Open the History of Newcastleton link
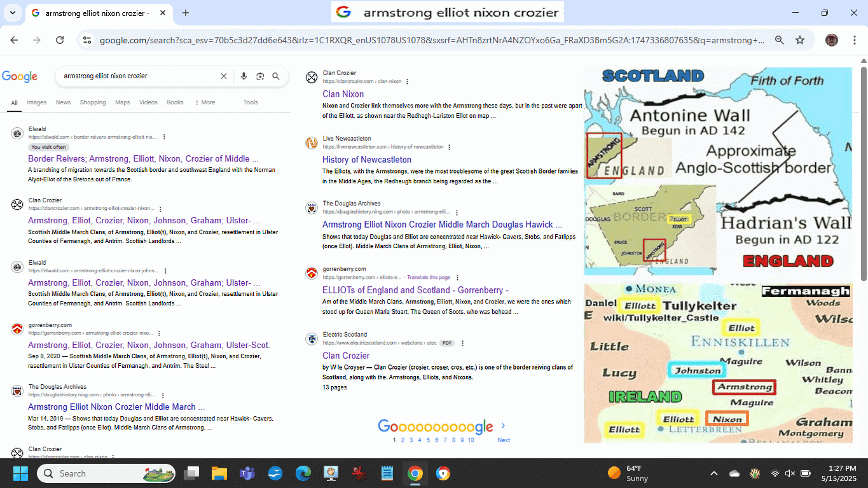The height and width of the screenshot is (488, 868). (366, 160)
